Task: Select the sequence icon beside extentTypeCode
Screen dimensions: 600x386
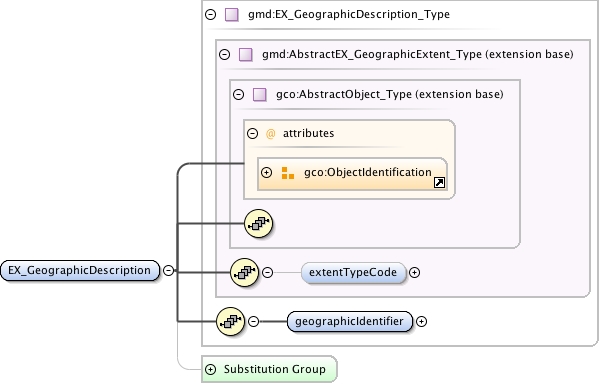Action: coord(245,272)
